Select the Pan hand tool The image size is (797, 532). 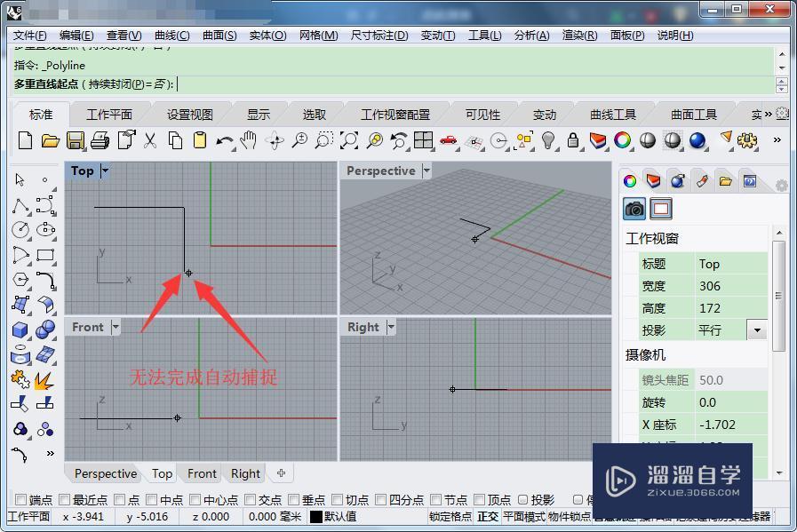[x=249, y=140]
